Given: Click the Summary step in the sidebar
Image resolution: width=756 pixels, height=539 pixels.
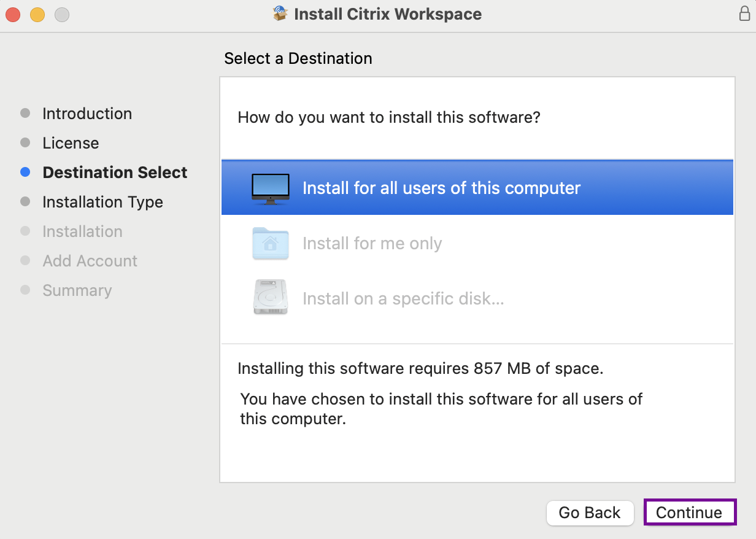Looking at the screenshot, I should [x=77, y=290].
